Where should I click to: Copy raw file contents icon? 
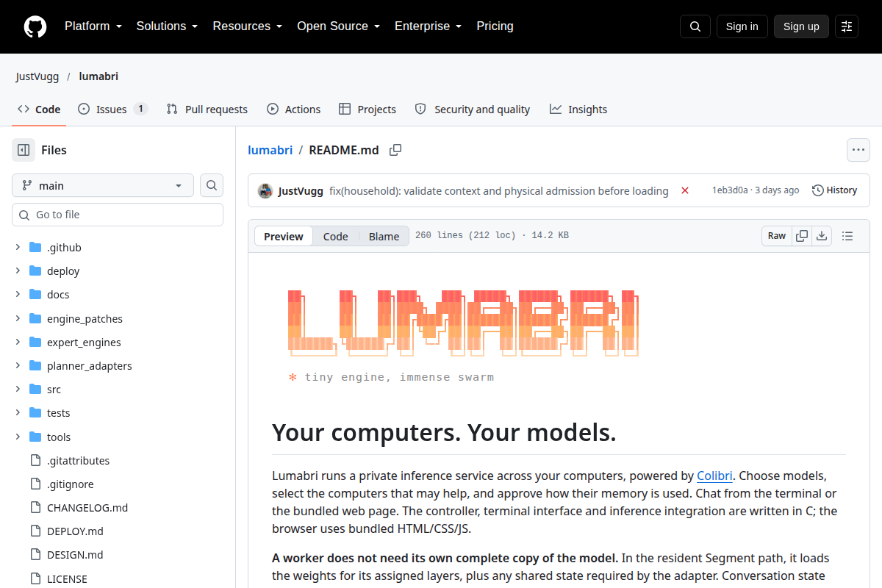coord(802,236)
